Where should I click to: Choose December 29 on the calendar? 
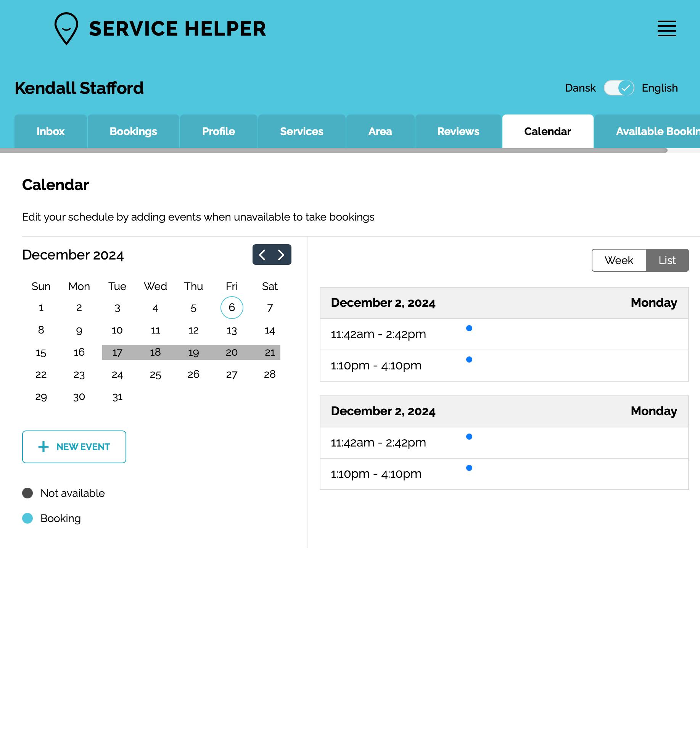[x=41, y=397]
